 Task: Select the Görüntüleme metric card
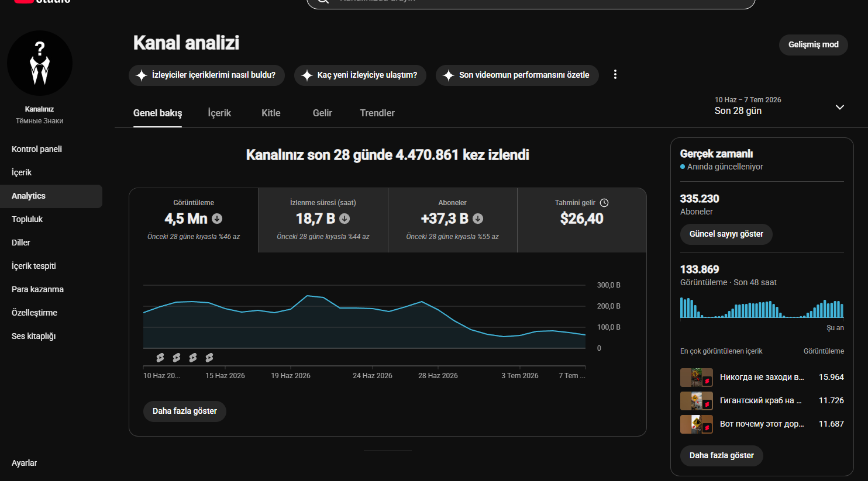click(x=194, y=220)
